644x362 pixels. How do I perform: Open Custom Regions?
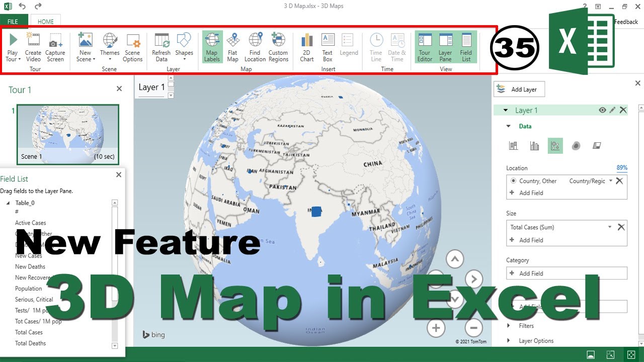[x=278, y=47]
